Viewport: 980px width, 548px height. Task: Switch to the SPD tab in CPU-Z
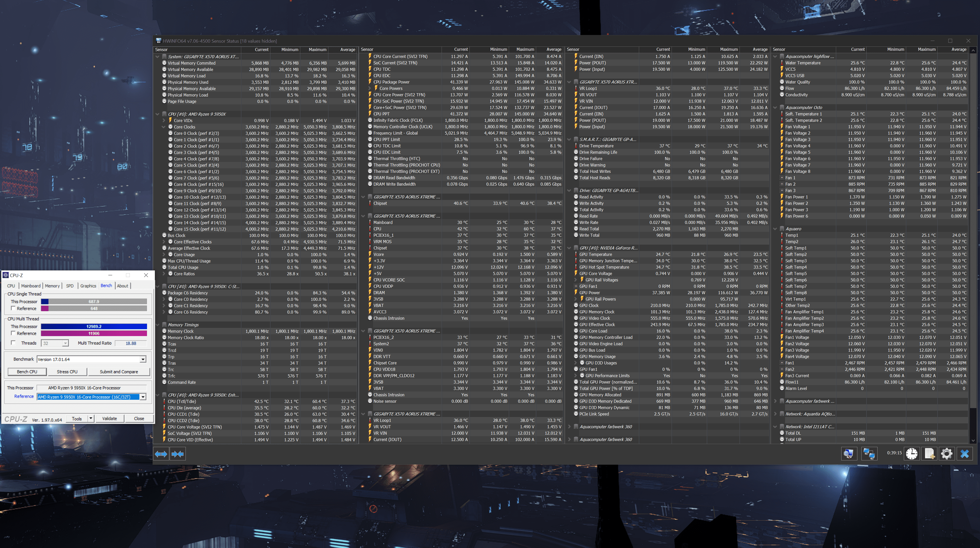pos(70,286)
